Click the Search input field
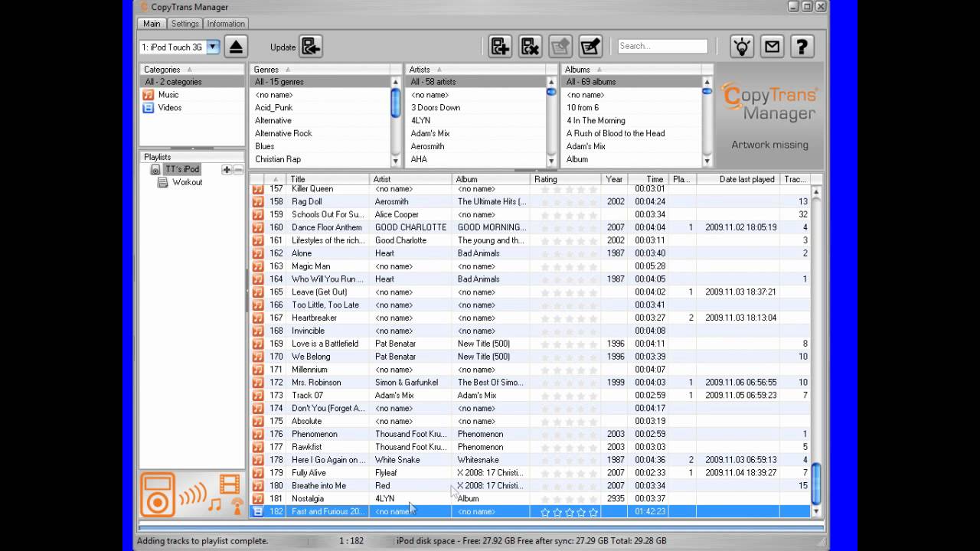Screen dimensions: 980x551 662,46
